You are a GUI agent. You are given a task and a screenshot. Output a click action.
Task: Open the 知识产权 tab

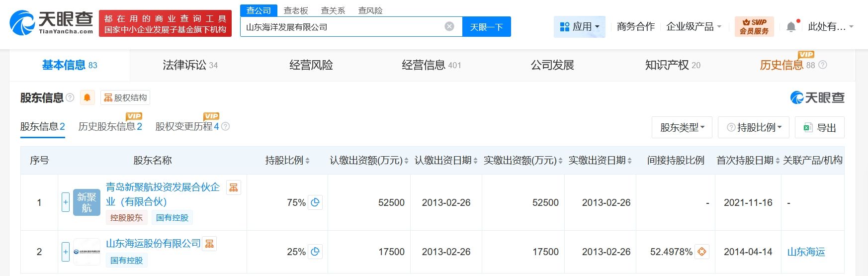(673, 65)
